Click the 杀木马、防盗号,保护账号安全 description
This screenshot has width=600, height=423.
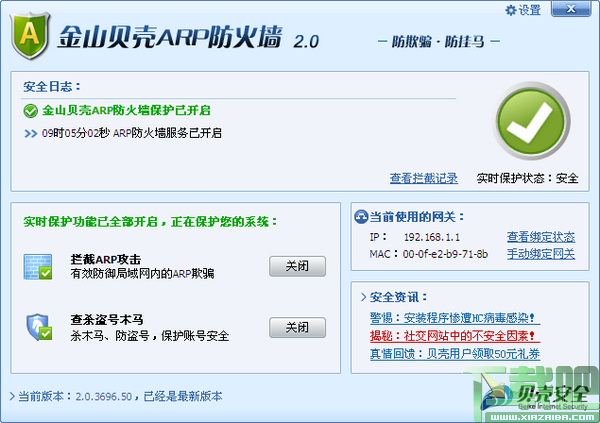coord(150,336)
